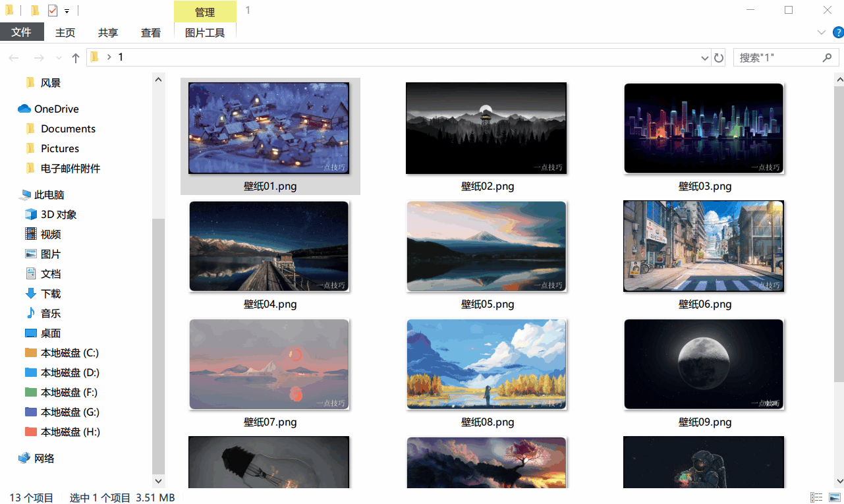Expand the address bar history dropdown

(x=704, y=58)
